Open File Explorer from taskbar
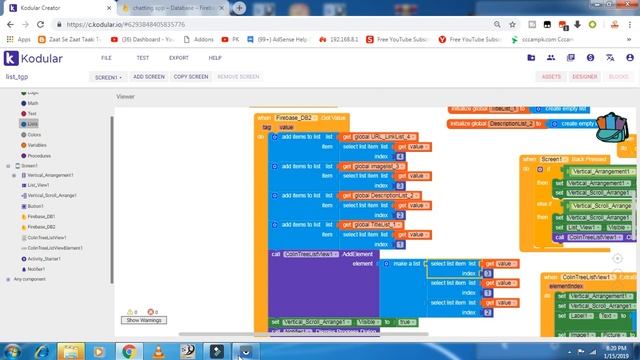Image resolution: width=640 pixels, height=360 pixels. tap(71, 351)
